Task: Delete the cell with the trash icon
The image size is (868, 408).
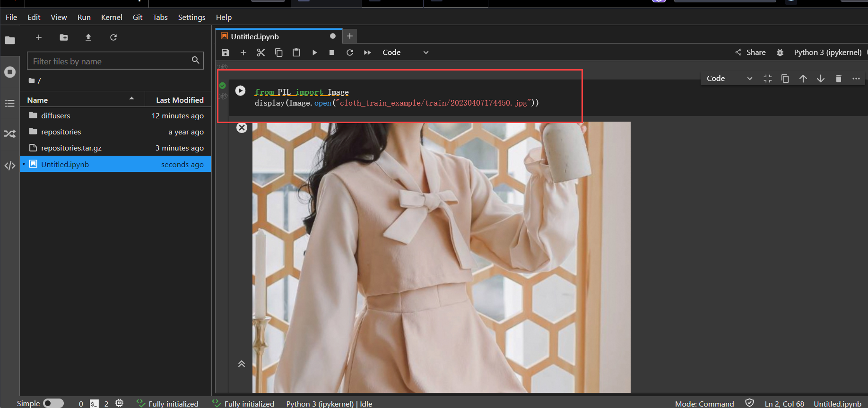Action: pos(839,79)
